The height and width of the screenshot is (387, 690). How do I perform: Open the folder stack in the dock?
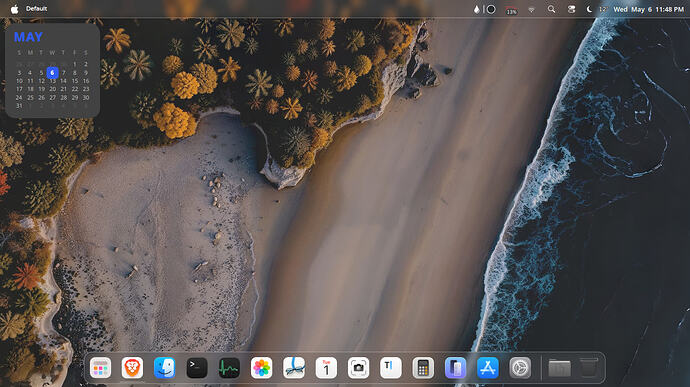click(x=559, y=368)
